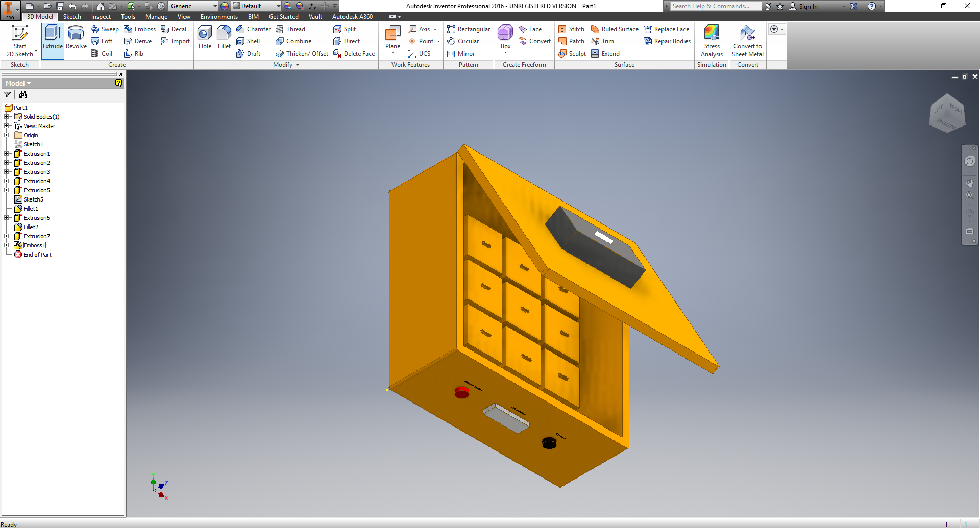The image size is (980, 528).
Task: Create a freeform Box
Action: (505, 39)
